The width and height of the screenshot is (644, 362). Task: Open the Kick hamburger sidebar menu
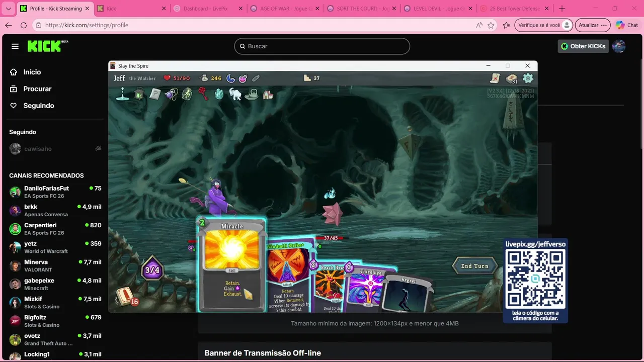click(x=15, y=46)
